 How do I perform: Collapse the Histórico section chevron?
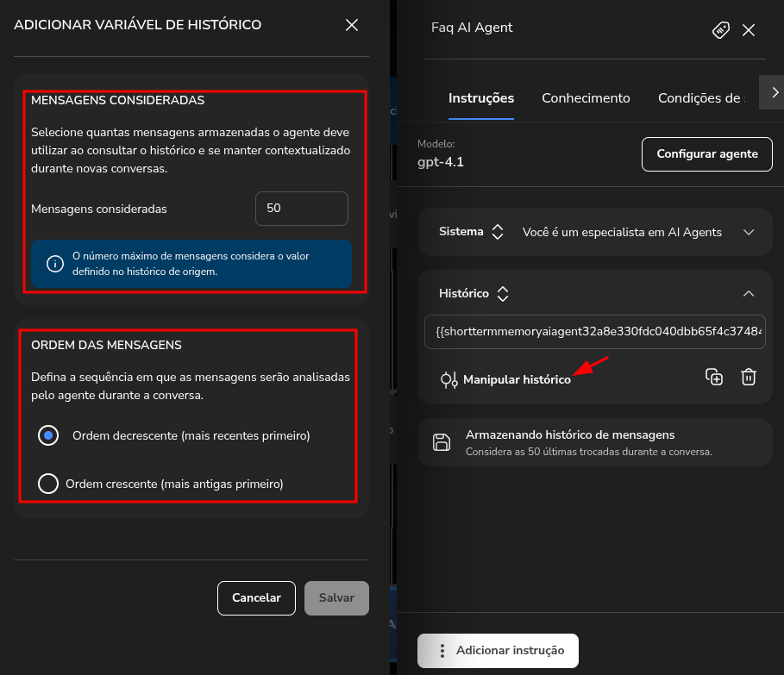point(749,293)
